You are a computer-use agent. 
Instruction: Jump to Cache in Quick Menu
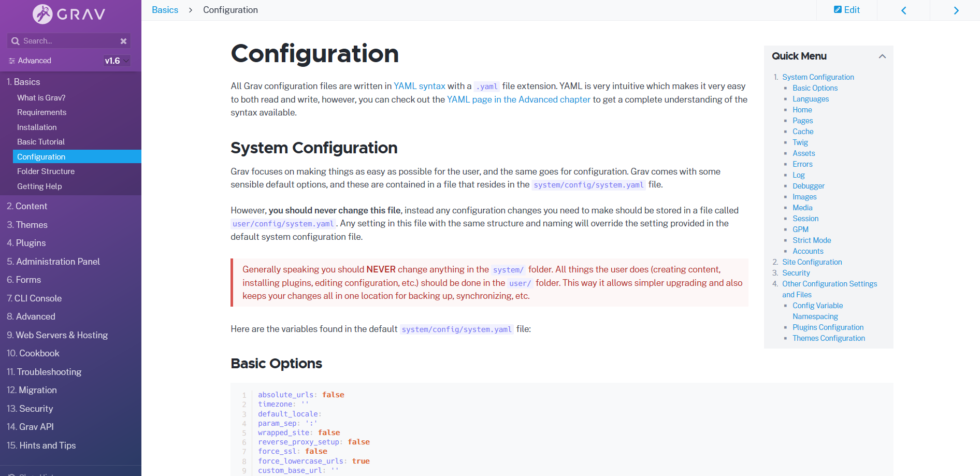803,132
